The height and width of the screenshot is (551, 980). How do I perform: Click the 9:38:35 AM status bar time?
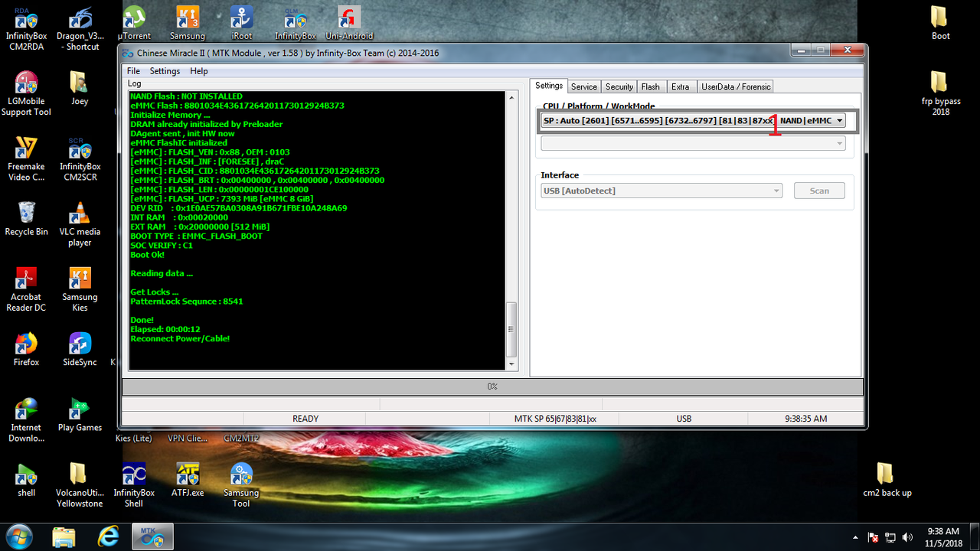pos(805,419)
